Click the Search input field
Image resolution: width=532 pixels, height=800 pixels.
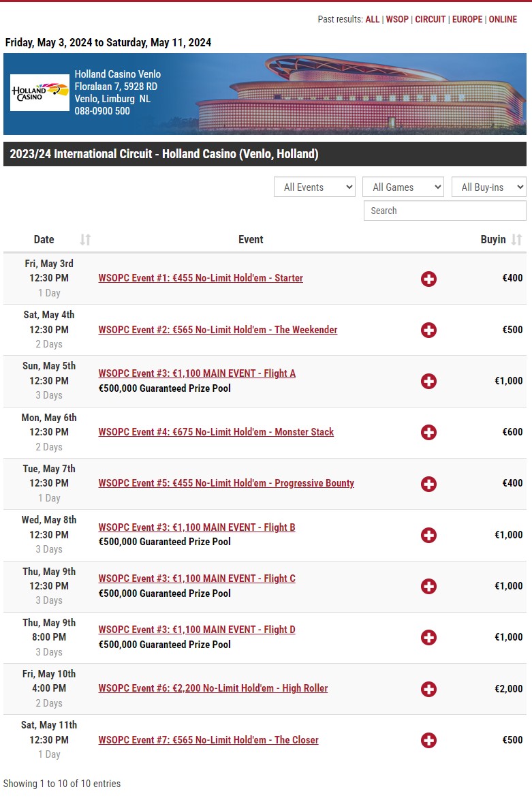coord(444,211)
